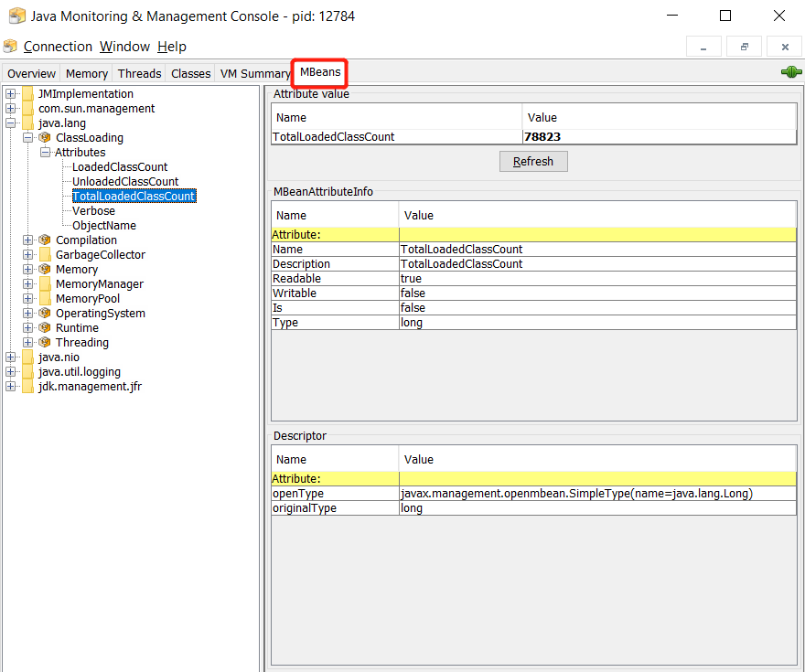This screenshot has width=805, height=672.
Task: Select the MBeans tab
Action: [320, 72]
